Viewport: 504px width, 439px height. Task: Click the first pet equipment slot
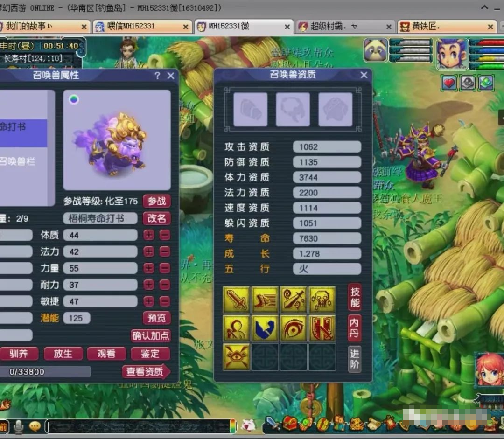[x=251, y=109]
